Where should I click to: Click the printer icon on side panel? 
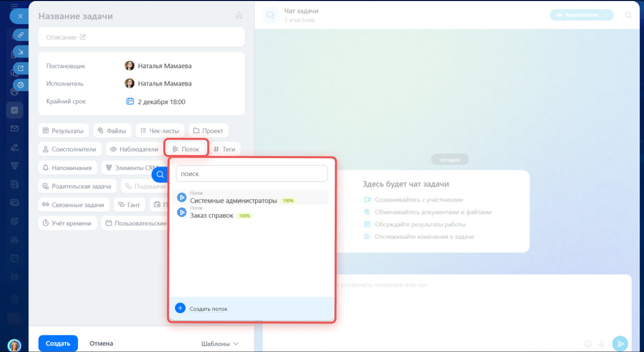click(20, 85)
